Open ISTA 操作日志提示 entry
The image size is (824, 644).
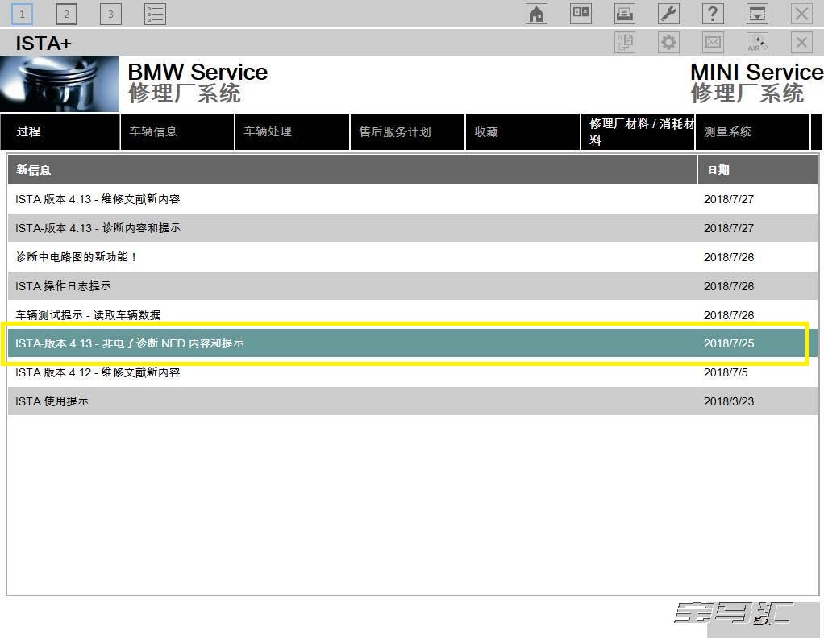[x=413, y=286]
